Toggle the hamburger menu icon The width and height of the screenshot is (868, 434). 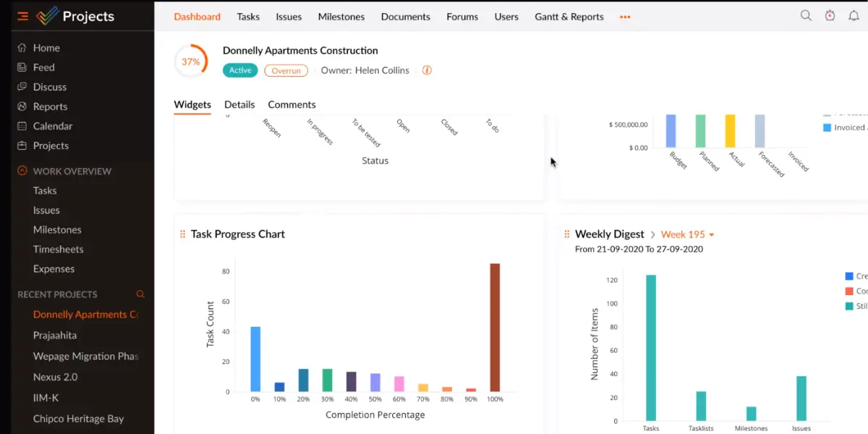(23, 16)
